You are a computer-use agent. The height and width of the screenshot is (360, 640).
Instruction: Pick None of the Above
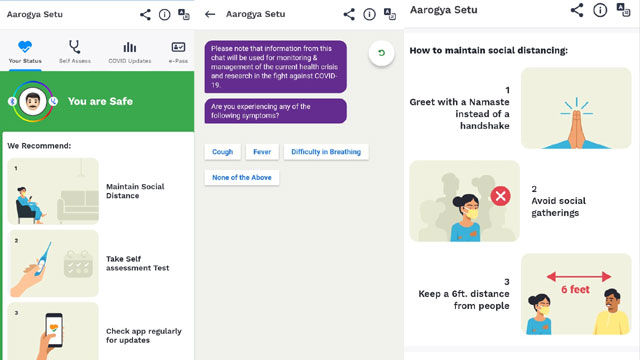[242, 178]
